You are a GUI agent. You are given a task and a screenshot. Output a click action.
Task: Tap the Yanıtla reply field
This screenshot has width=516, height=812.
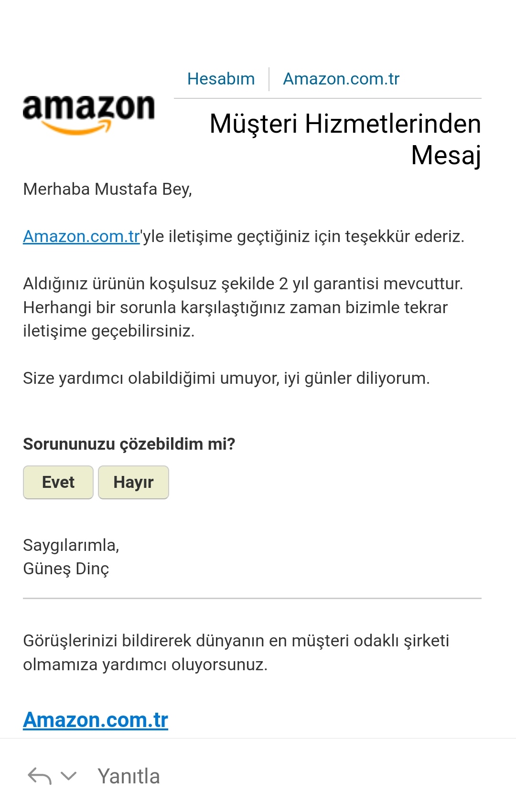tap(129, 776)
